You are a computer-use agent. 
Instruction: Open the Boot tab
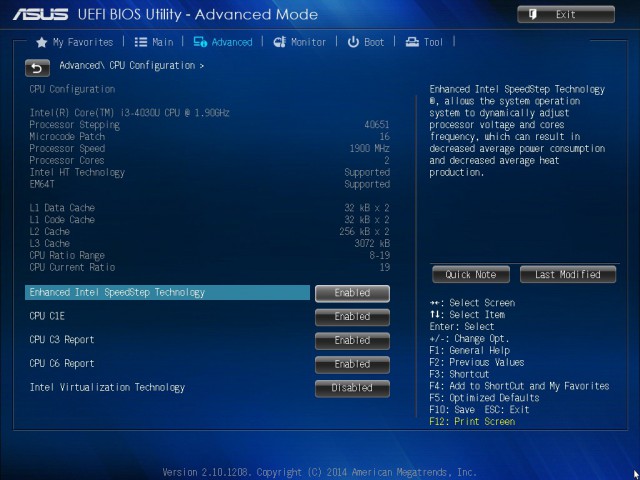click(366, 42)
